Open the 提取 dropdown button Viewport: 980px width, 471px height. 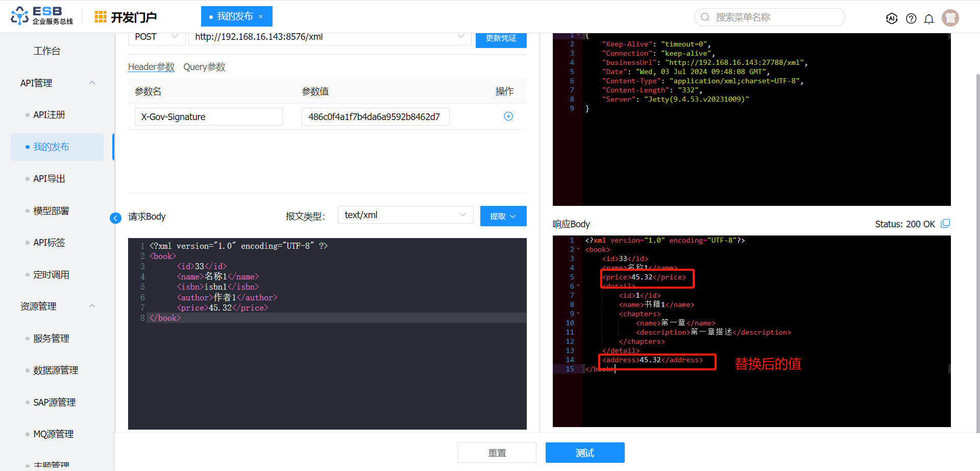503,216
